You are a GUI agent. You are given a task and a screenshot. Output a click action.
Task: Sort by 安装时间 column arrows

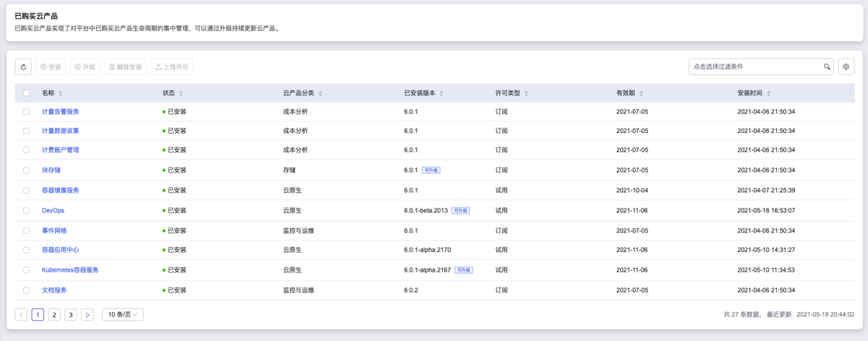767,94
